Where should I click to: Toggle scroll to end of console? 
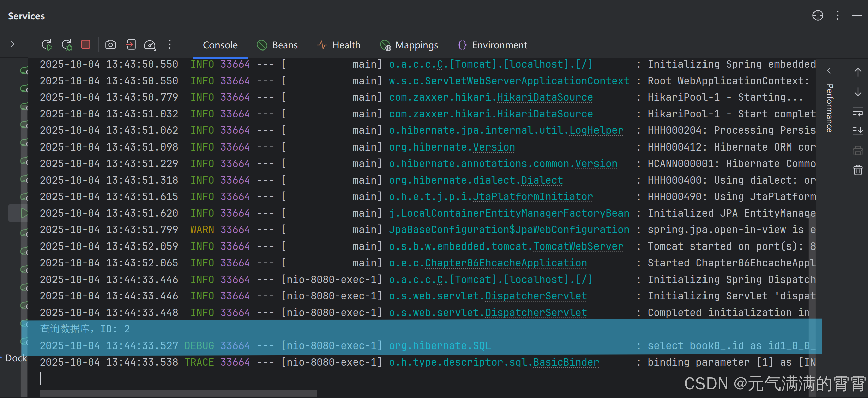tap(858, 131)
